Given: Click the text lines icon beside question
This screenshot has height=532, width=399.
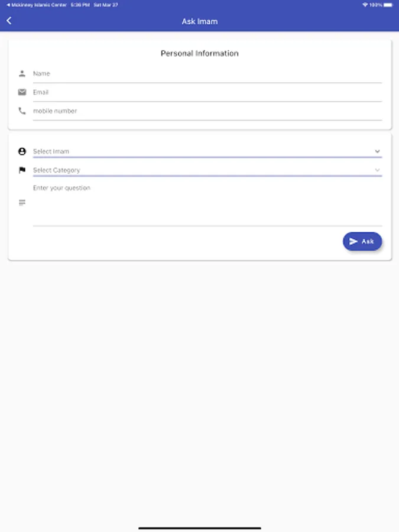Looking at the screenshot, I should (x=22, y=203).
